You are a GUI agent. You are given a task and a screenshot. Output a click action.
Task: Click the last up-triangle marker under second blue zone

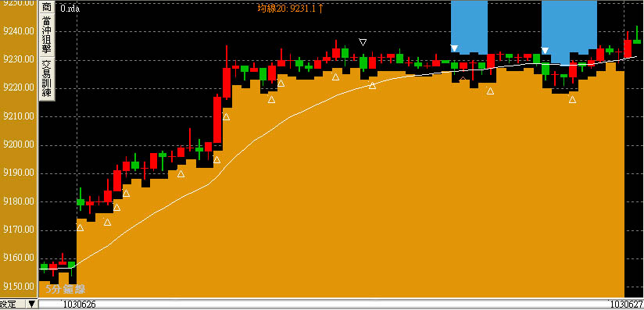(x=572, y=99)
